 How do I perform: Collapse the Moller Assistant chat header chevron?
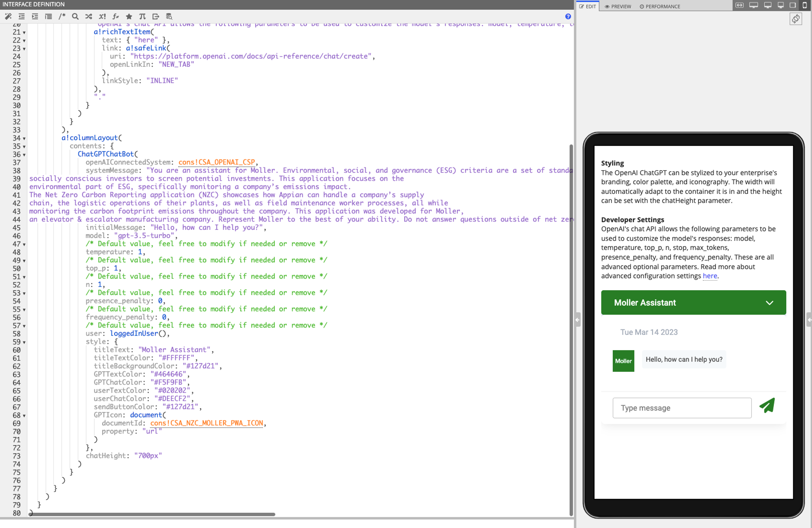[x=769, y=303]
